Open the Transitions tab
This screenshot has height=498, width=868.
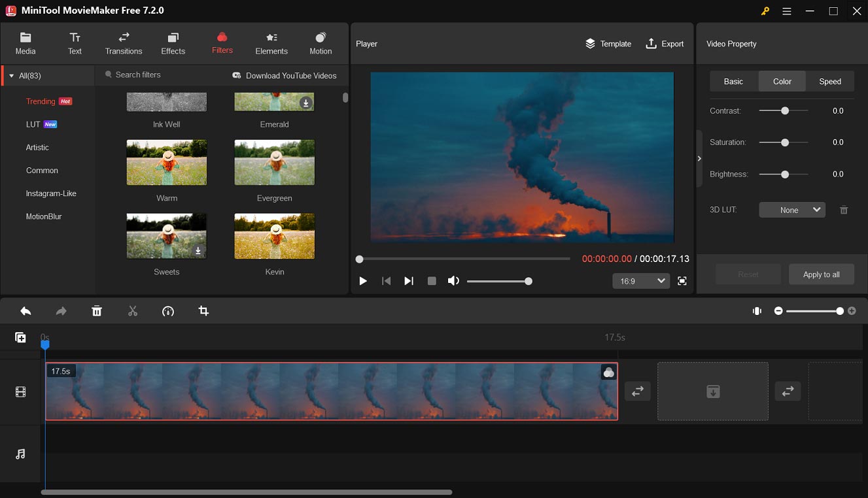tap(124, 43)
